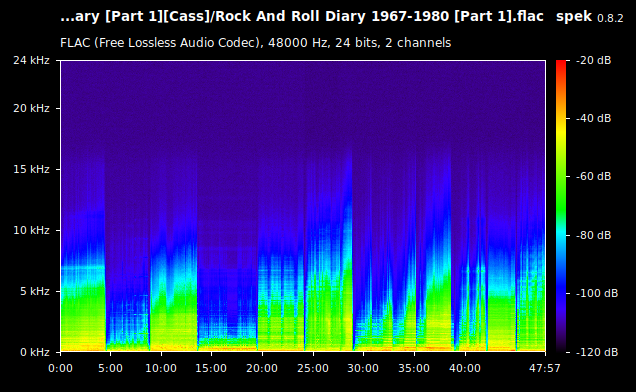Viewport: 636px width, 392px height.
Task: Click the '0:00' time axis label
Action: point(60,368)
